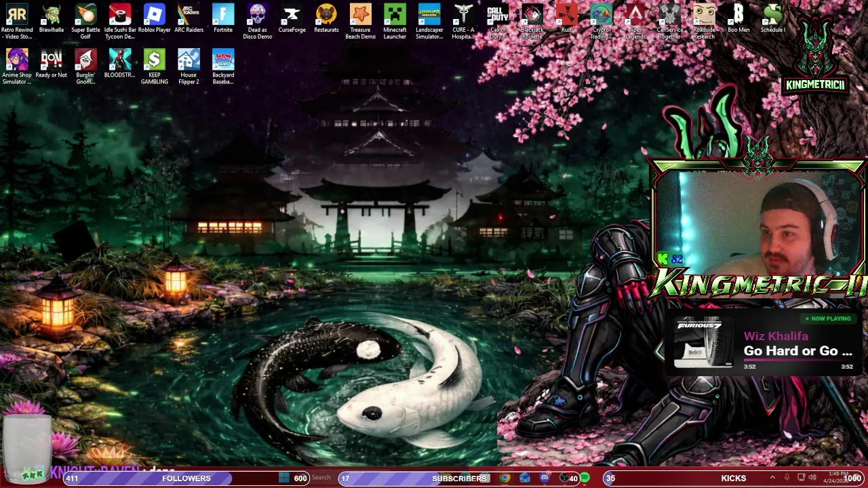Select the Dead as Disco Demo icon
This screenshot has height=488, width=868.
[258, 22]
